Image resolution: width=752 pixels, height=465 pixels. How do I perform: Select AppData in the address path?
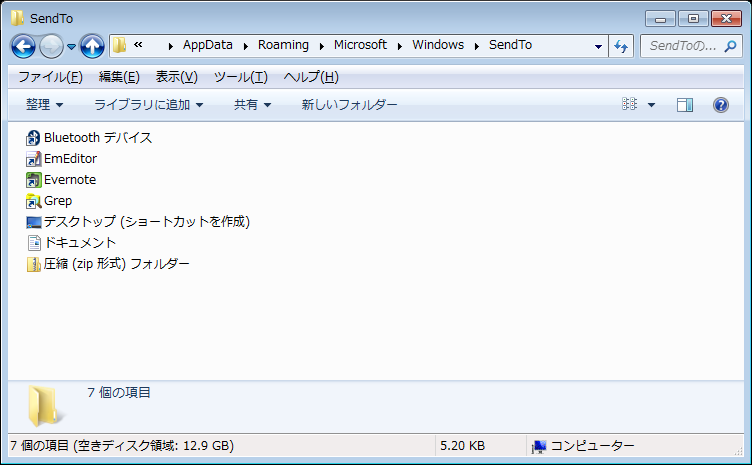point(208,45)
